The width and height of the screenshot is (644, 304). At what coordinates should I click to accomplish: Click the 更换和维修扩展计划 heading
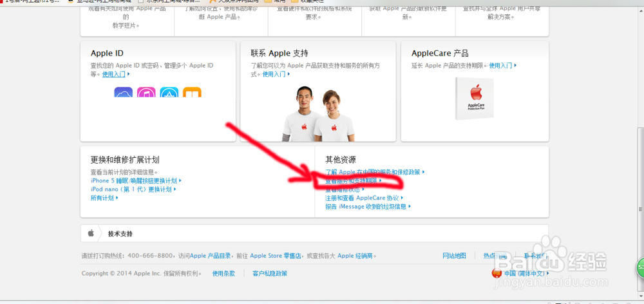click(x=125, y=160)
